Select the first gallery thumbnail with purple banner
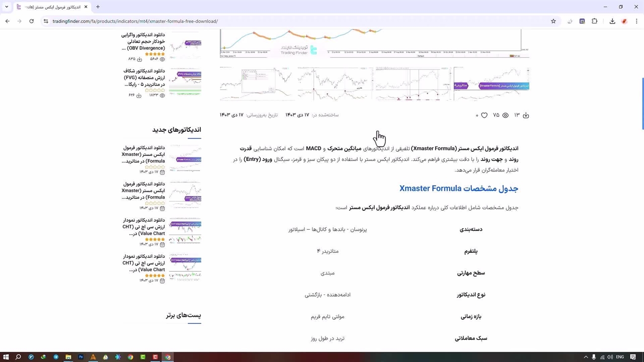 tap(491, 84)
